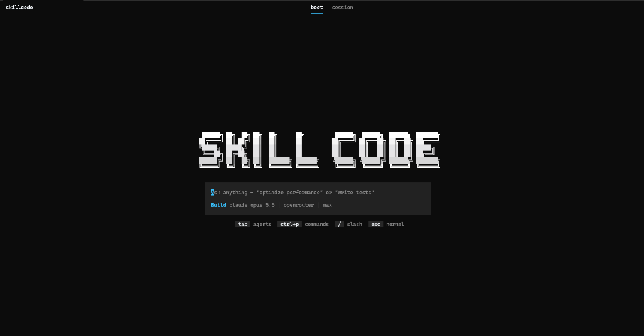This screenshot has width=644, height=336.
Task: Click the ctrl+p key hint
Action: [289, 224]
